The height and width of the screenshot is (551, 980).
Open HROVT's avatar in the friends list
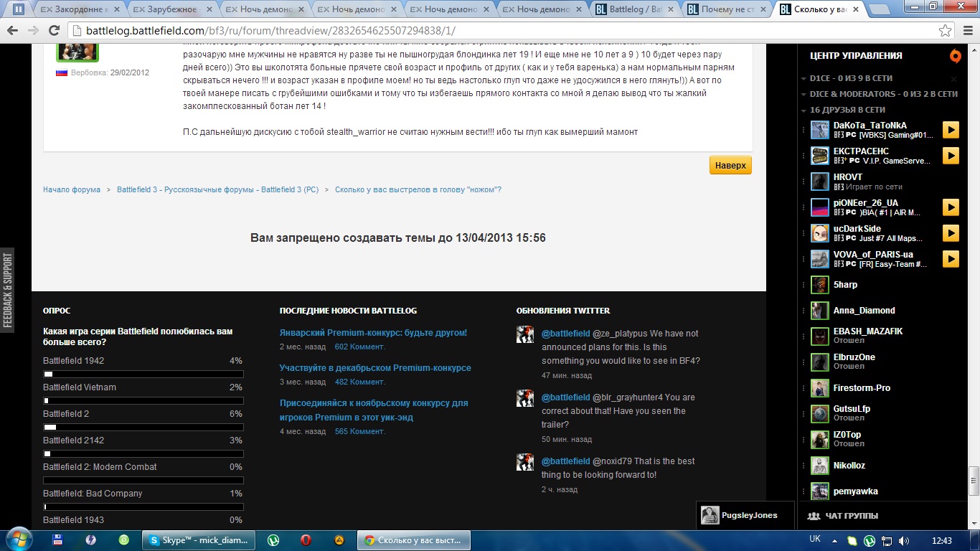(820, 182)
